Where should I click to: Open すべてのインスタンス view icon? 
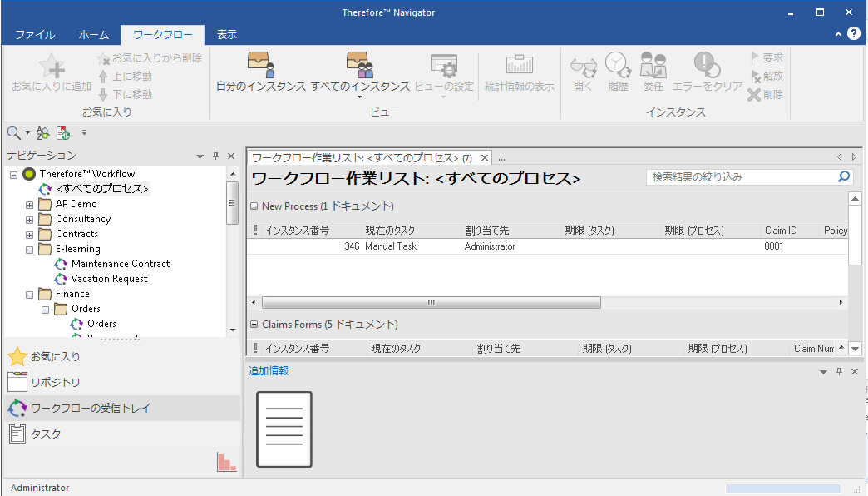(360, 65)
